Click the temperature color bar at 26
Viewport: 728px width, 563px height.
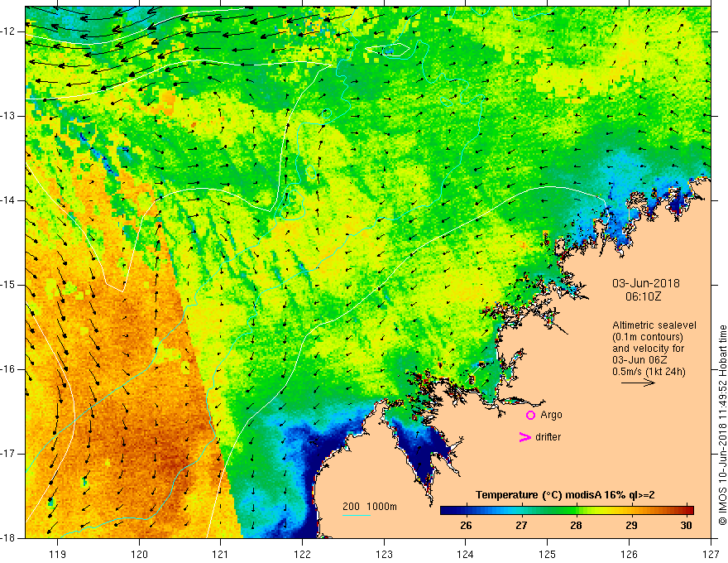point(466,511)
